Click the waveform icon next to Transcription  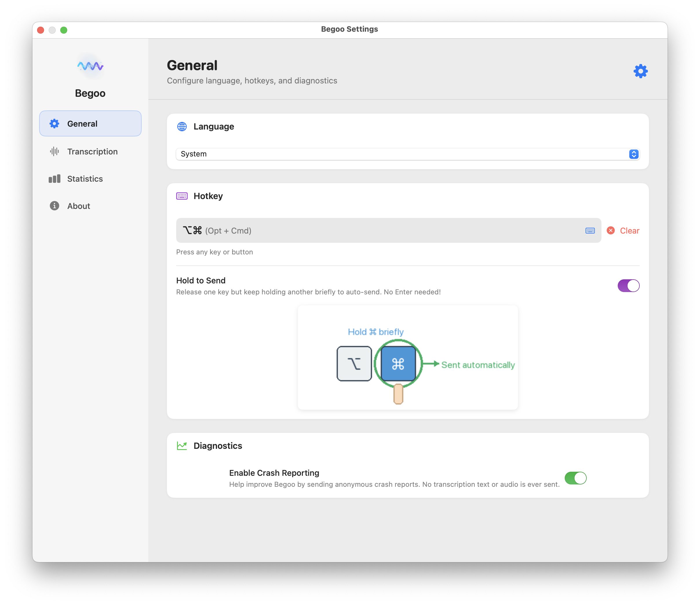coord(54,151)
